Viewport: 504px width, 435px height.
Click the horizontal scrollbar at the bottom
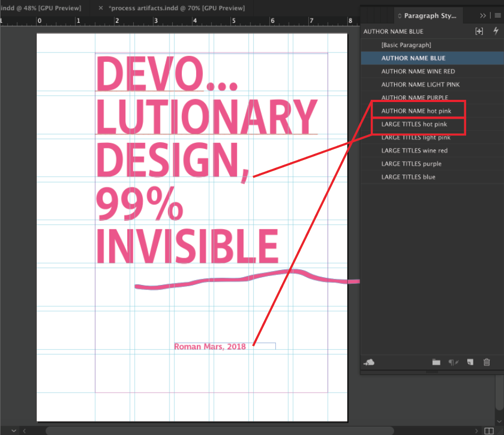[220, 431]
